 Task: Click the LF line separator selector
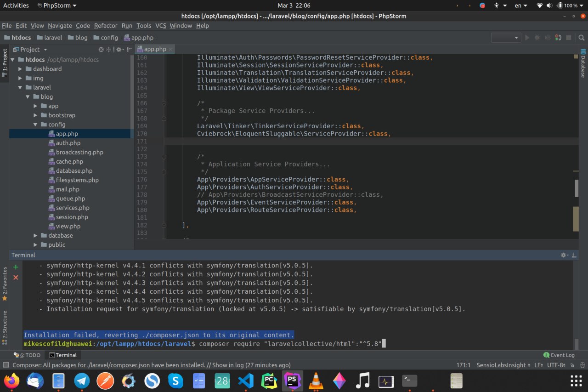[538, 365]
